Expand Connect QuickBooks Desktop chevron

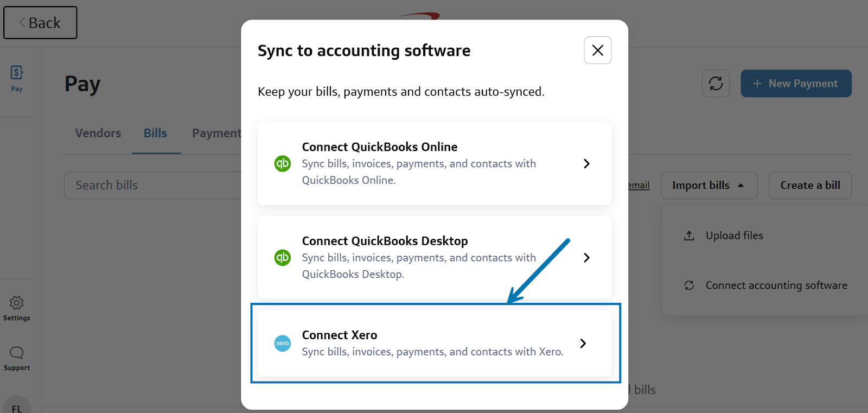pyautogui.click(x=586, y=258)
